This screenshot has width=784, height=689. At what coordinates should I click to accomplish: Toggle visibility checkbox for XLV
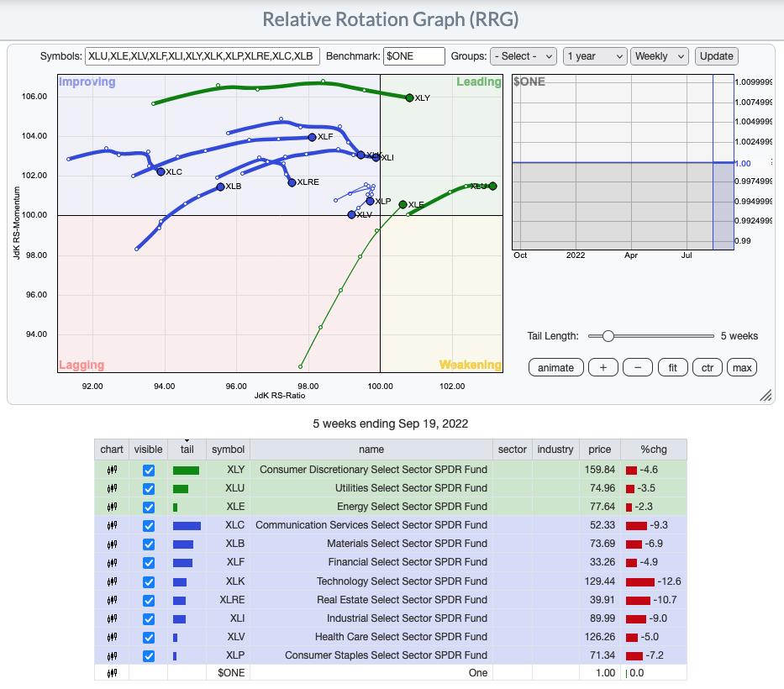coord(149,637)
